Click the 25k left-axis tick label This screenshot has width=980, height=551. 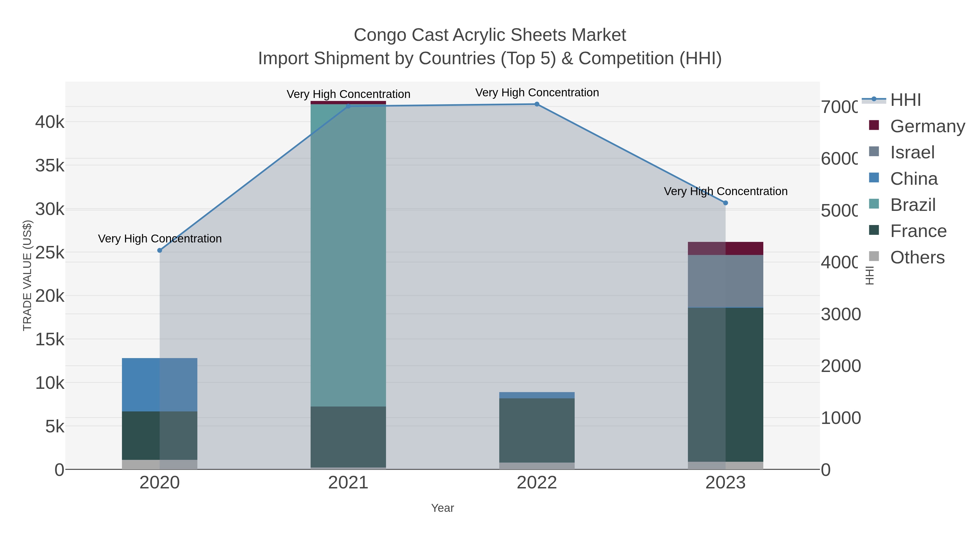pyautogui.click(x=50, y=253)
